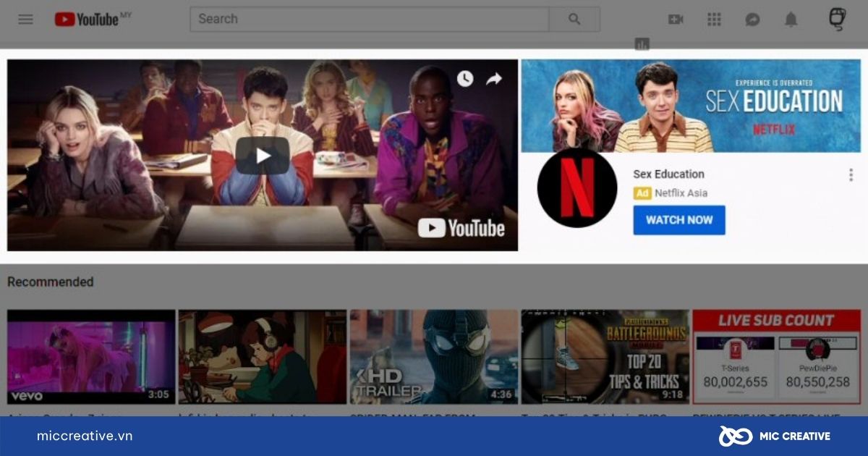The height and width of the screenshot is (456, 868).
Task: Open the create video camera icon
Action: (x=676, y=20)
